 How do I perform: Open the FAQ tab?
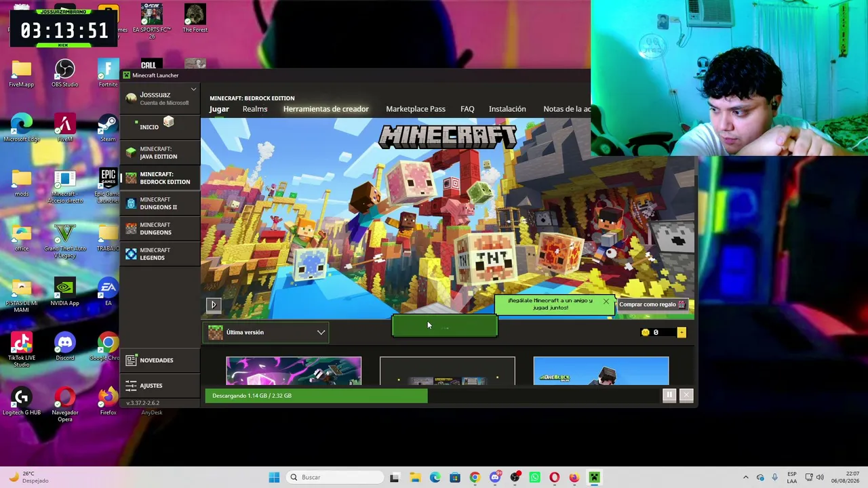(467, 109)
